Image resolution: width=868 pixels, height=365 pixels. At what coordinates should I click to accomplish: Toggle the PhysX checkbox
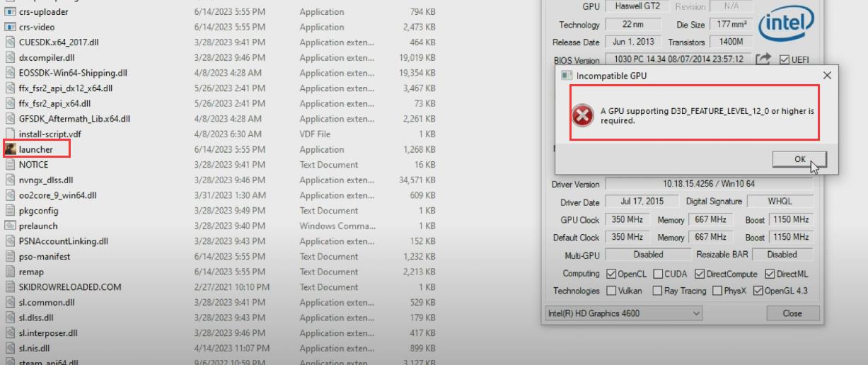pos(717,291)
